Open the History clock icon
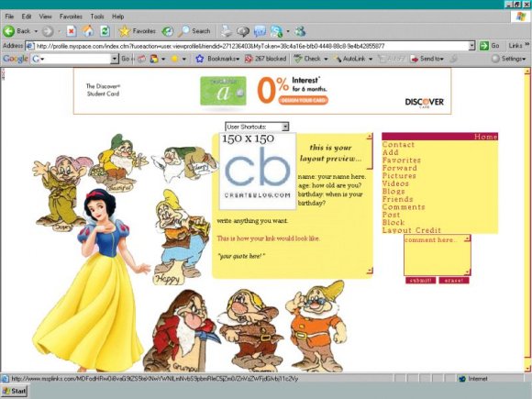The width and height of the screenshot is (532, 399). 167,31
